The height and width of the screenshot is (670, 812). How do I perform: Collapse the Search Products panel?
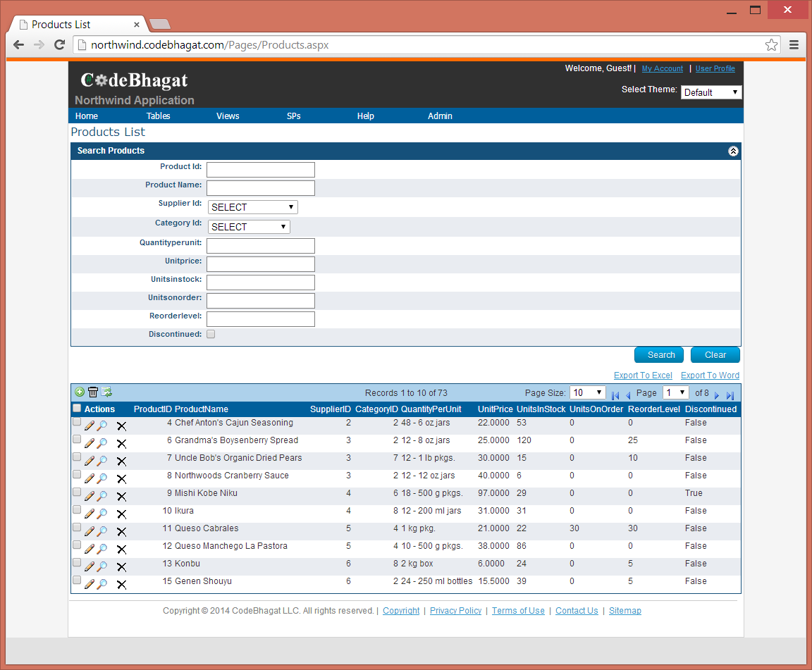tap(733, 151)
